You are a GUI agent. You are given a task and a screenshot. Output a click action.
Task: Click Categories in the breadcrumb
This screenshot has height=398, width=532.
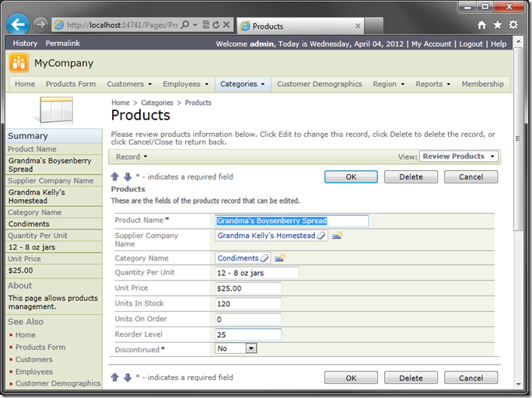pos(157,103)
